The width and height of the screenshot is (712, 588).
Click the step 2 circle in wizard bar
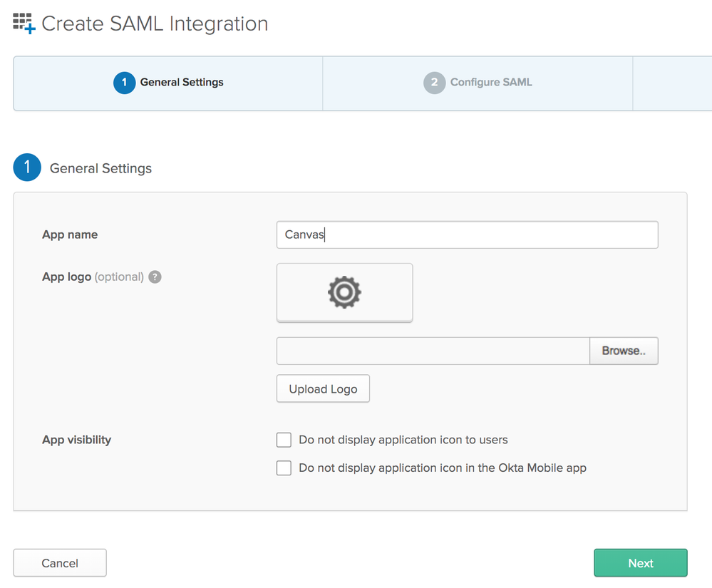(x=435, y=83)
